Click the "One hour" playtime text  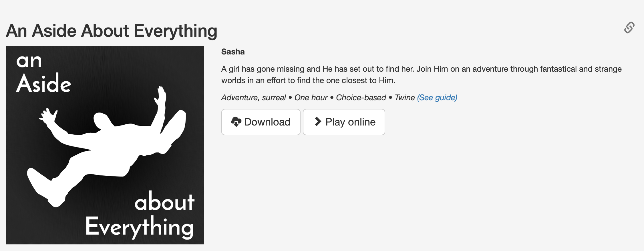(x=311, y=98)
